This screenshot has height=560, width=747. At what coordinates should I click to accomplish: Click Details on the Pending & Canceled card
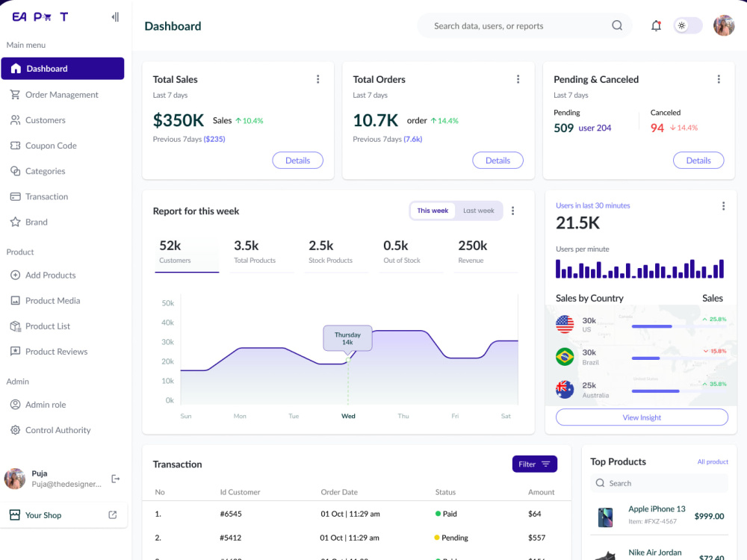(698, 161)
